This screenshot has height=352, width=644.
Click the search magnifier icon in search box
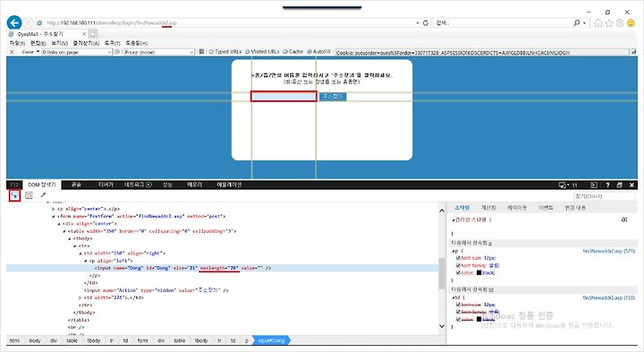point(577,23)
